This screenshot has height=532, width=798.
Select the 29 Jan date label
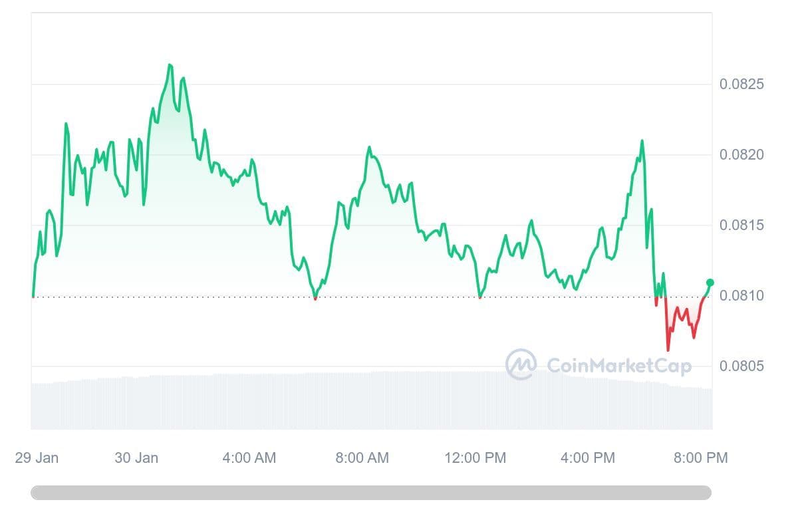tap(37, 458)
